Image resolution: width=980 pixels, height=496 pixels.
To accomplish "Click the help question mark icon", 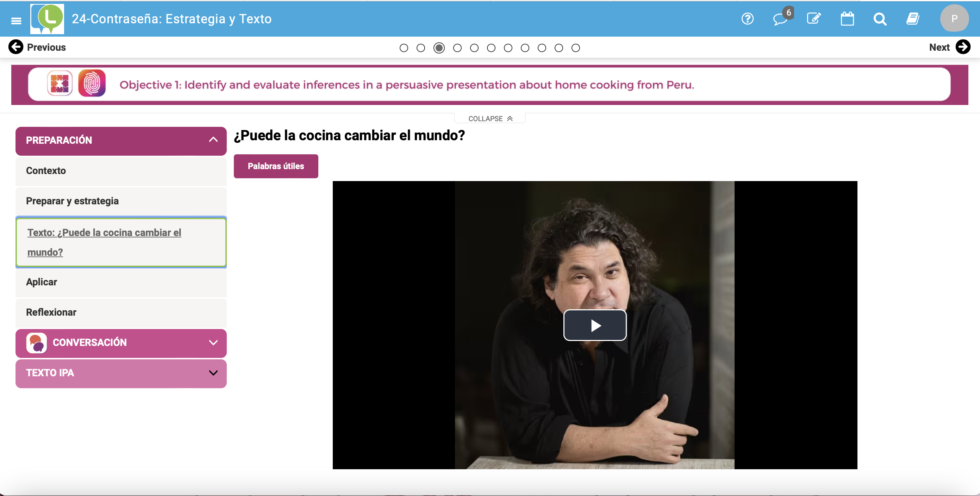I will 747,19.
